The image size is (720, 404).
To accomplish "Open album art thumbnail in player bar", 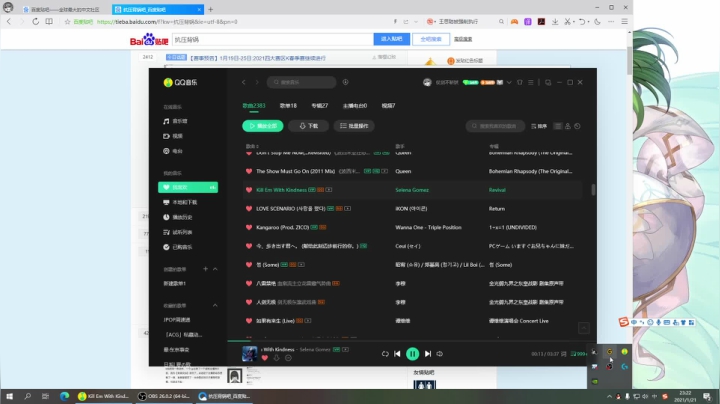I will tap(250, 354).
